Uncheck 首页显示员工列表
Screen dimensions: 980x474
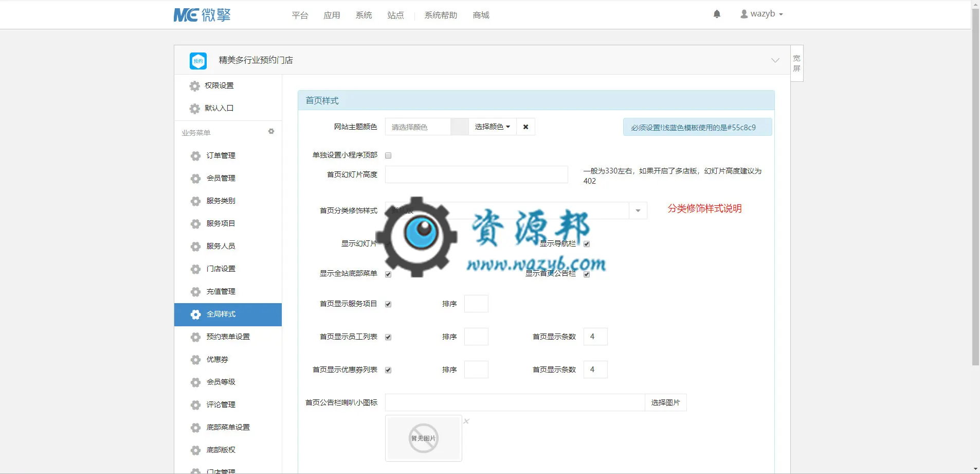pos(388,337)
